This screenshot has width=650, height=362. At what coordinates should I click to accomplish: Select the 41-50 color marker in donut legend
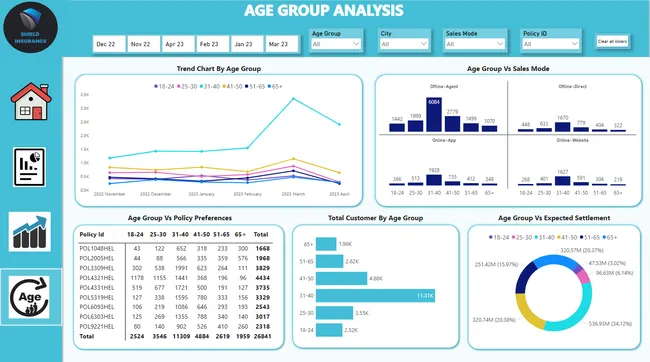coord(559,237)
